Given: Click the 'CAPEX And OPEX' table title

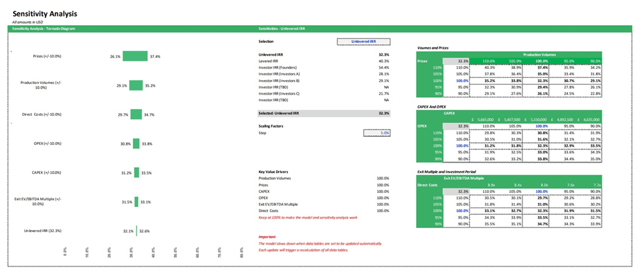Looking at the screenshot, I should point(431,106).
